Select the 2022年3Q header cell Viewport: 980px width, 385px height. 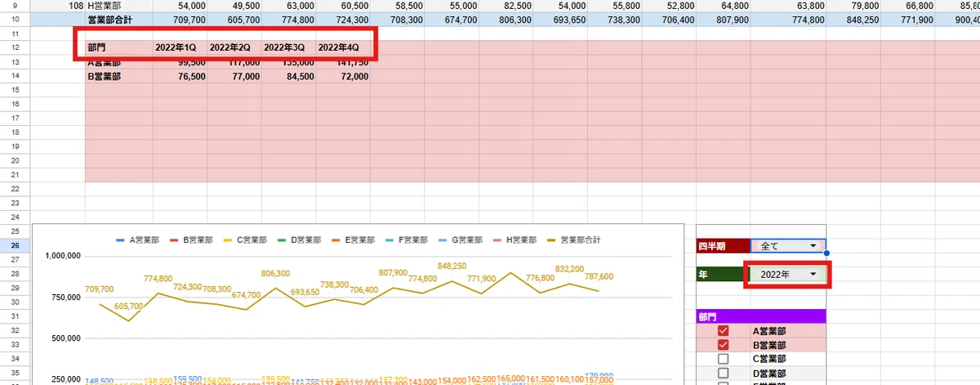[x=288, y=47]
